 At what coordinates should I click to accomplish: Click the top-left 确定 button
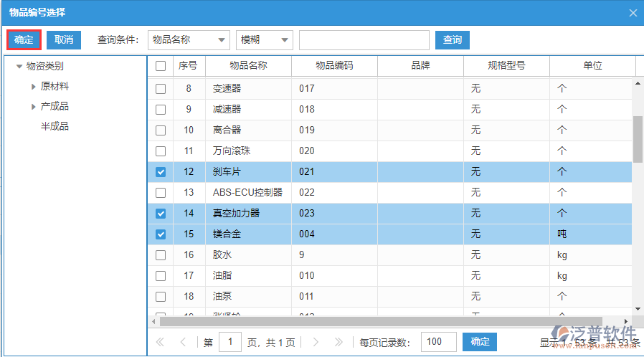coord(24,40)
